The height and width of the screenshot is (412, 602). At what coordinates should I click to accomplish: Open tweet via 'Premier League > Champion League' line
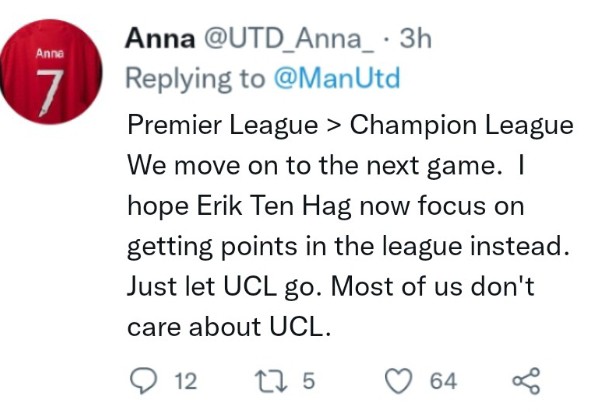[350, 126]
